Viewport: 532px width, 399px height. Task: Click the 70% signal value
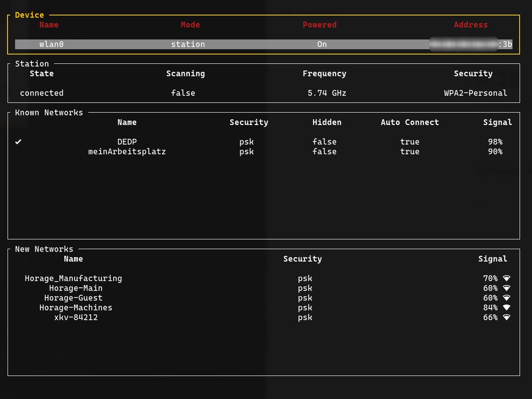point(491,279)
